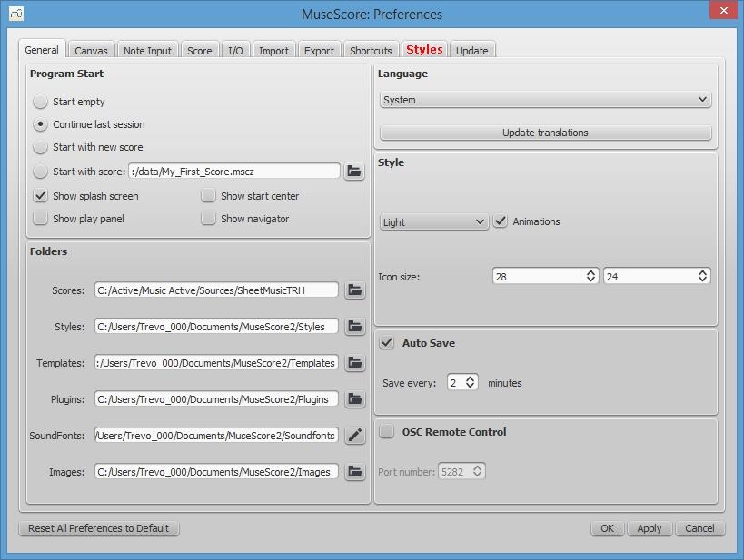The image size is (744, 560).
Task: Select Continue last session option
Action: pos(40,124)
